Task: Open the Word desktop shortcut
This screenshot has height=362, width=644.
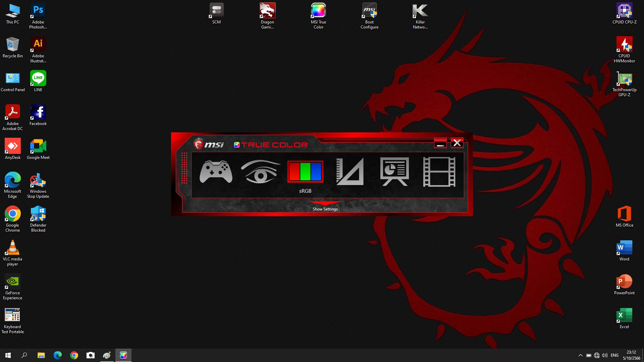Action: coord(624,250)
